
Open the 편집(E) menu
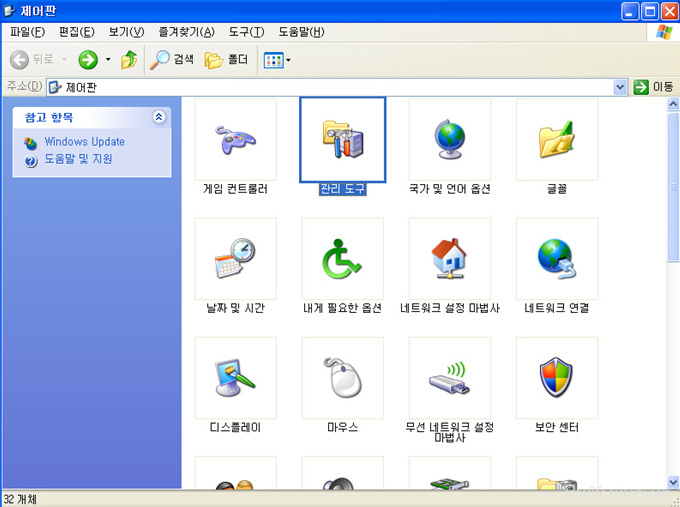[x=77, y=32]
